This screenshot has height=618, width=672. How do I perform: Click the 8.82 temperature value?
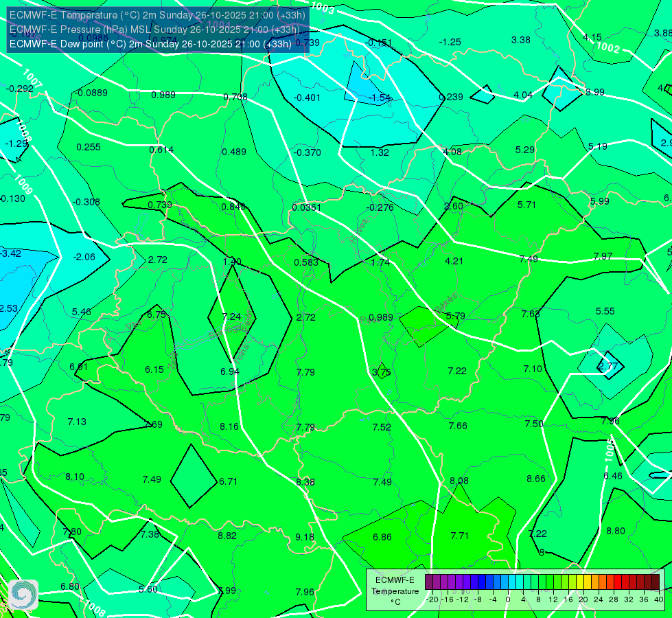pyautogui.click(x=227, y=536)
